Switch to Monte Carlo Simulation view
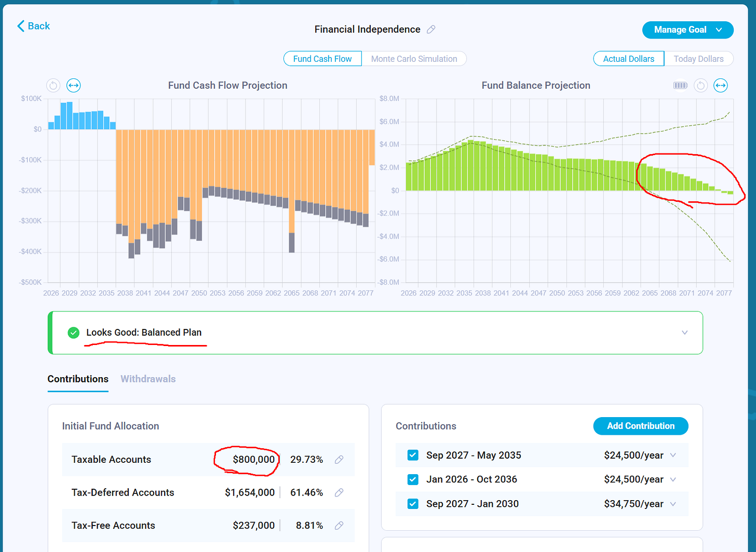This screenshot has height=552, width=756. [414, 59]
